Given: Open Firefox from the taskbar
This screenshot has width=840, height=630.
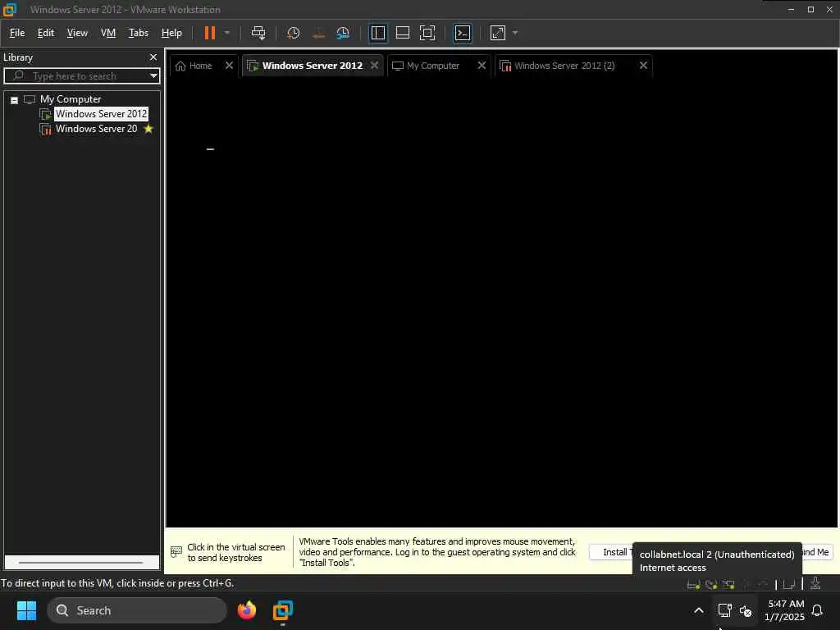Looking at the screenshot, I should pyautogui.click(x=247, y=610).
